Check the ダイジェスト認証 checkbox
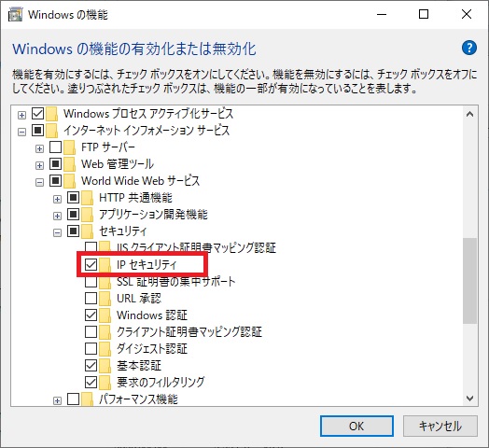The image size is (489, 448). pos(91,348)
